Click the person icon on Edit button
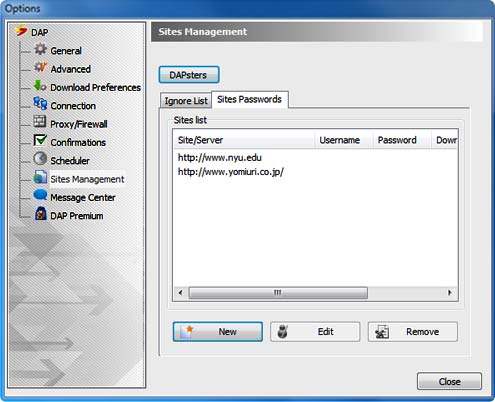 tap(283, 332)
